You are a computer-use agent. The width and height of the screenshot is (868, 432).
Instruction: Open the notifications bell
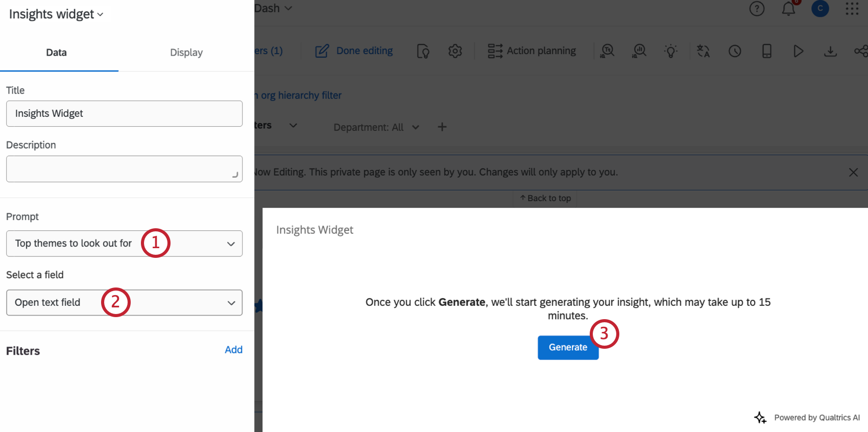[789, 9]
